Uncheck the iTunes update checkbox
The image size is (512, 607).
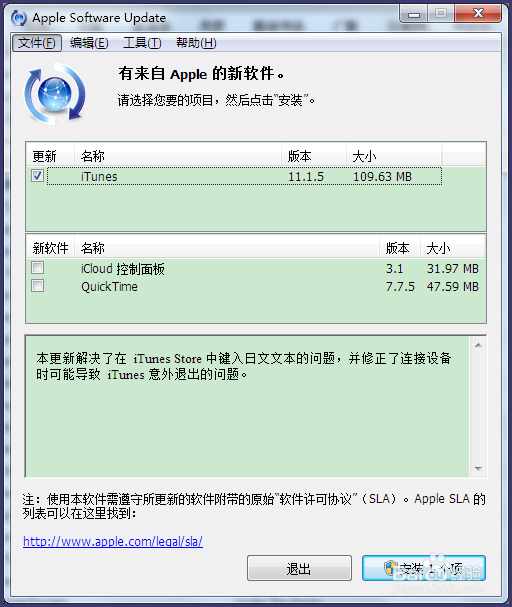[38, 176]
